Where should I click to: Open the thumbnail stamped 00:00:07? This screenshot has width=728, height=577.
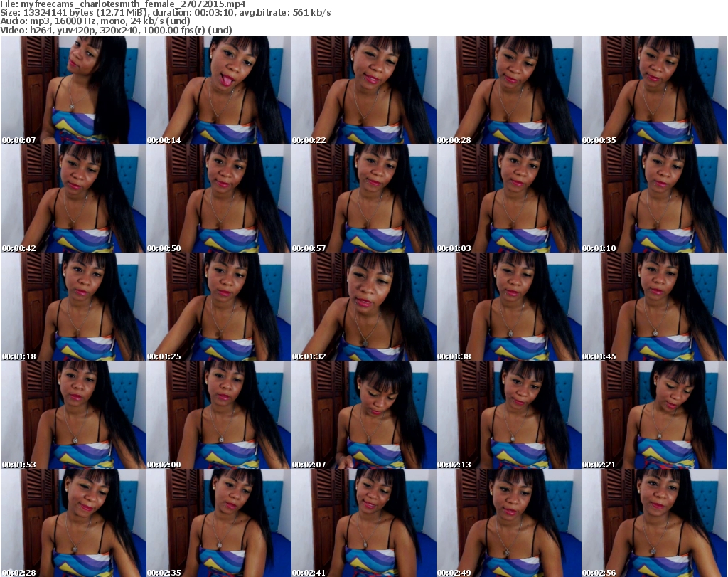click(73, 90)
